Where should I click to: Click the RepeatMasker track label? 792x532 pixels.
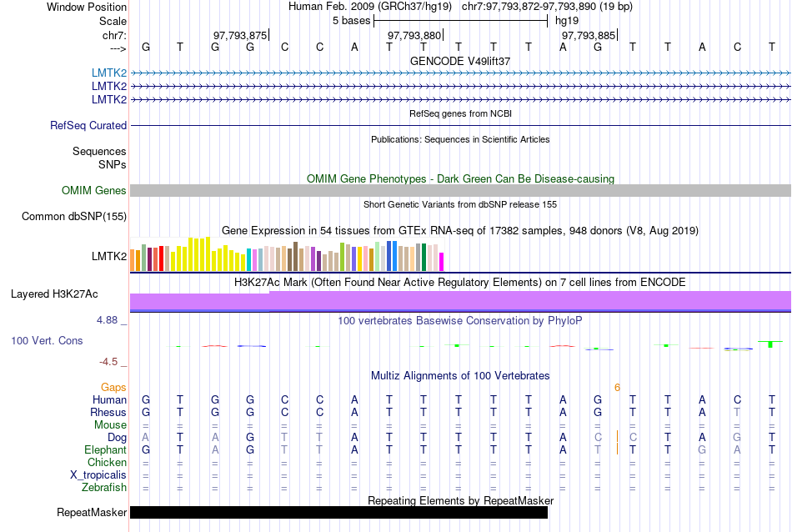pos(92,512)
